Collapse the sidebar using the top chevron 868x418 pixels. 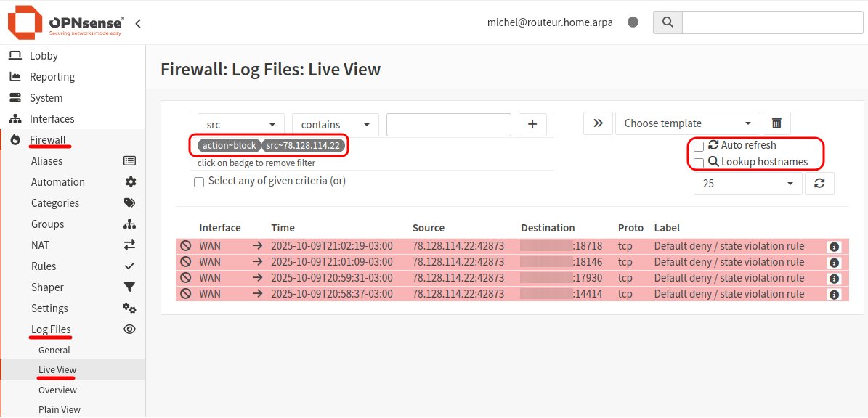(138, 23)
